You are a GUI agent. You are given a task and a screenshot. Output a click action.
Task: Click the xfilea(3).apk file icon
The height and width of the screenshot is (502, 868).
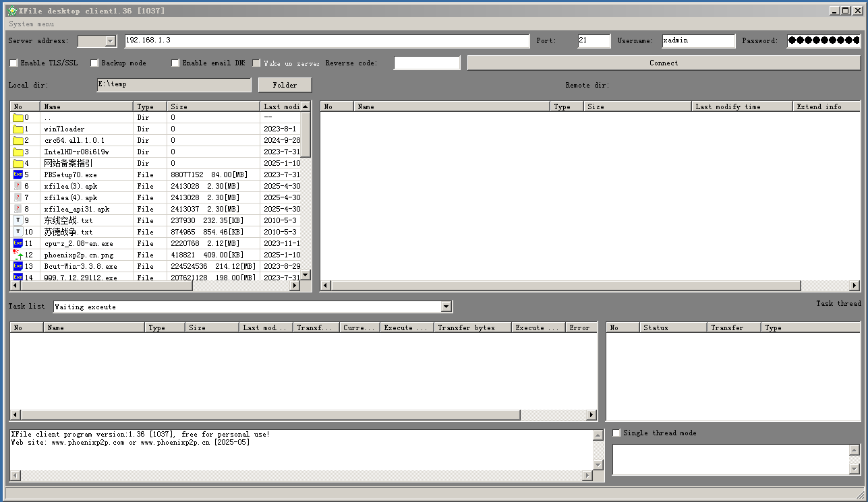click(x=18, y=187)
